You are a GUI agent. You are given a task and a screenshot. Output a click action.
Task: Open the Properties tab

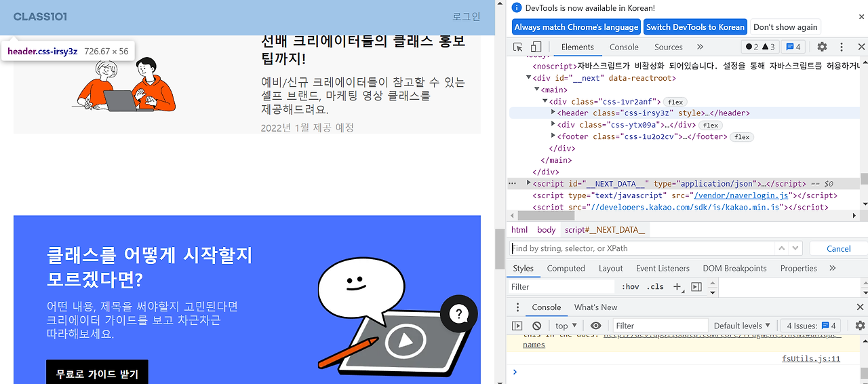(x=798, y=268)
